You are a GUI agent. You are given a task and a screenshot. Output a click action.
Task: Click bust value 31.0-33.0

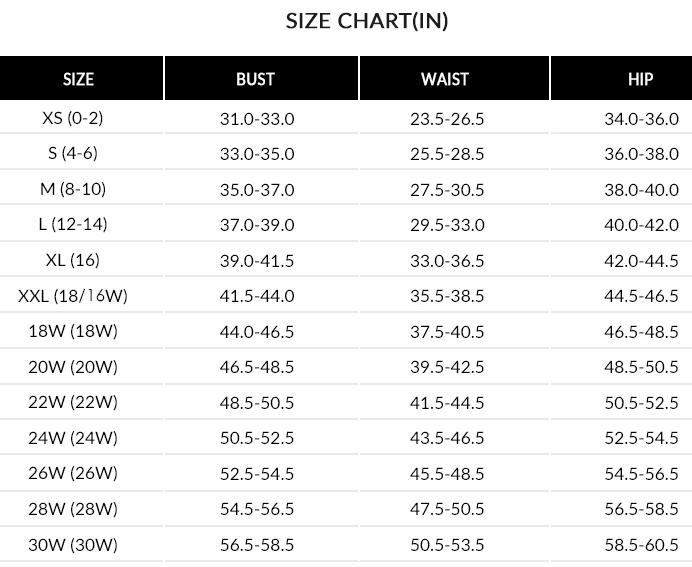257,119
